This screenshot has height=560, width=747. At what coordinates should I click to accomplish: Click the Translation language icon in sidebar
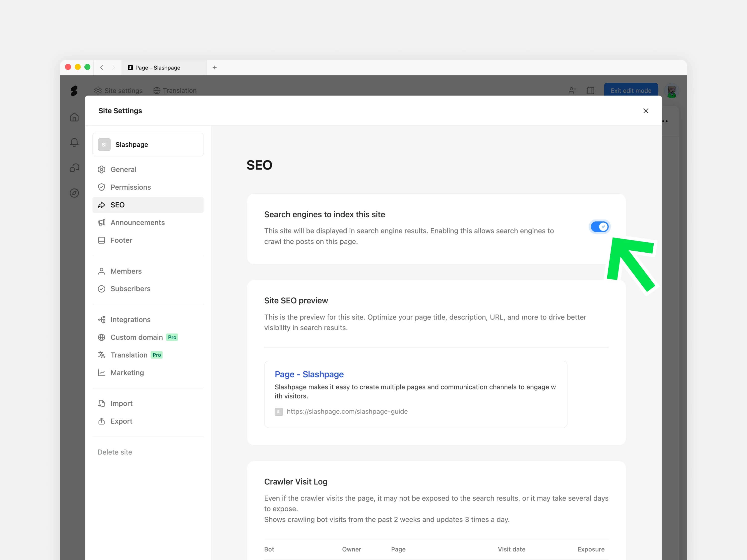[101, 355]
